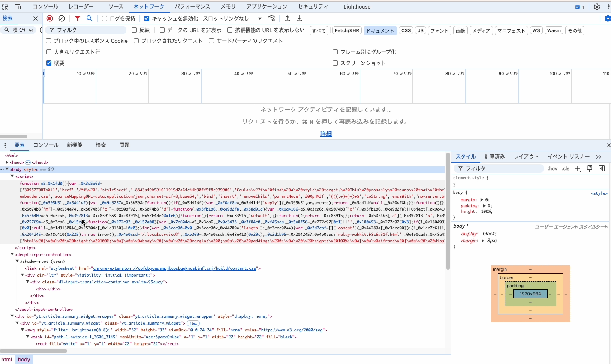
Task: Toggle case-sensitive Aa search option
Action: point(31,30)
